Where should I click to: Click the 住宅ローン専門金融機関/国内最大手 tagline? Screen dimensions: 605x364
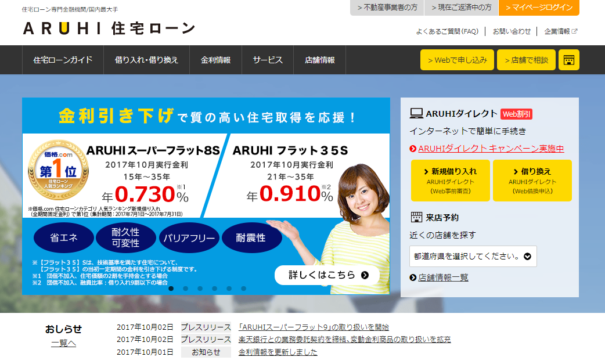[x=70, y=9]
